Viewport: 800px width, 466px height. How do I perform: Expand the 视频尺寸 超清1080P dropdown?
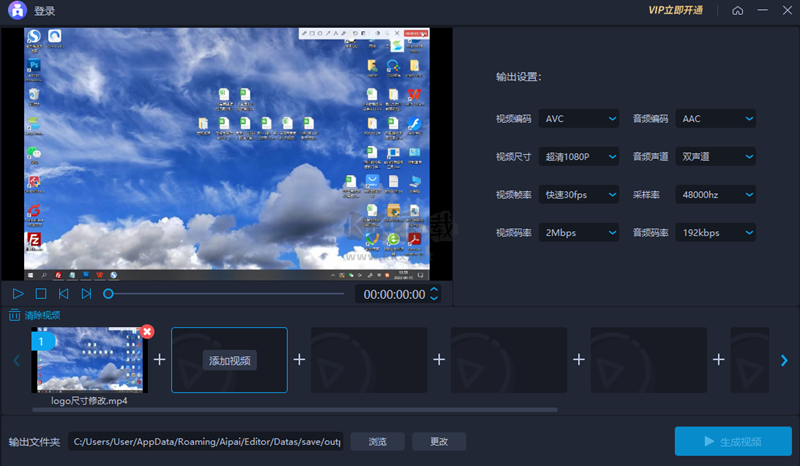coord(579,157)
